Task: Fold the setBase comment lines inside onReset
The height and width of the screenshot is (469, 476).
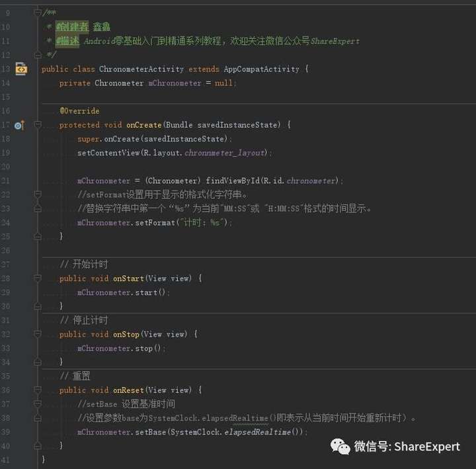Action: coord(38,404)
